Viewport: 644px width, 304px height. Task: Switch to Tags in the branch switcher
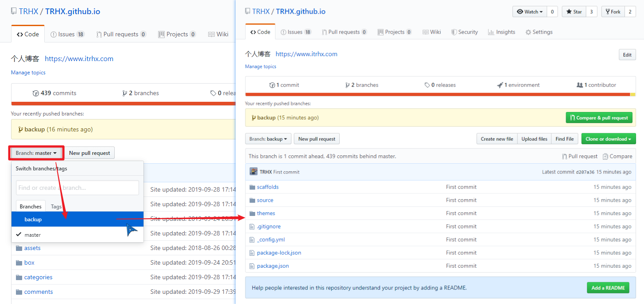click(x=56, y=207)
